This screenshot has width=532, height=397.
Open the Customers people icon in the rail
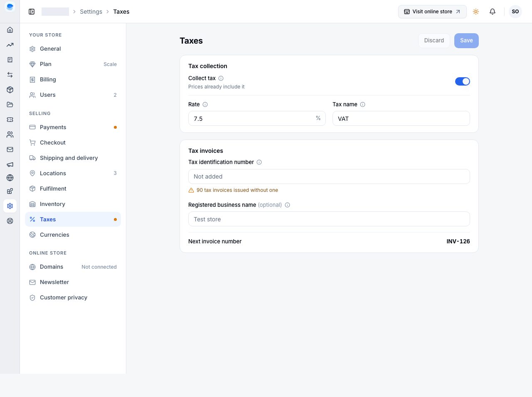pos(10,135)
